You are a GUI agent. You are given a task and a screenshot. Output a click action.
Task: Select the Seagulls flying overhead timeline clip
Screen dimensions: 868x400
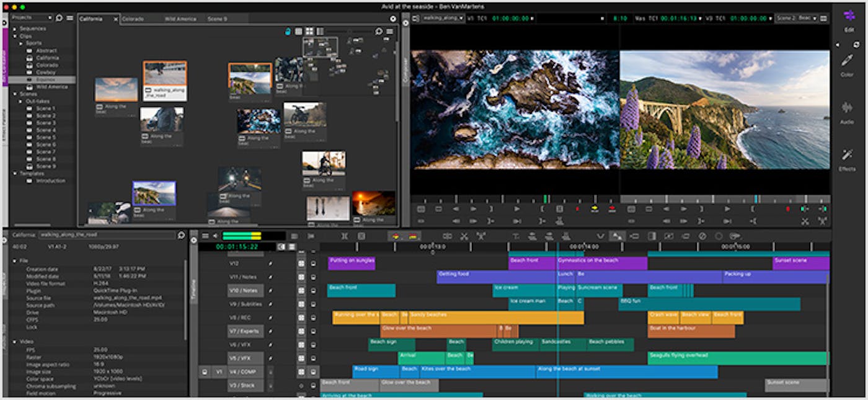click(x=738, y=358)
